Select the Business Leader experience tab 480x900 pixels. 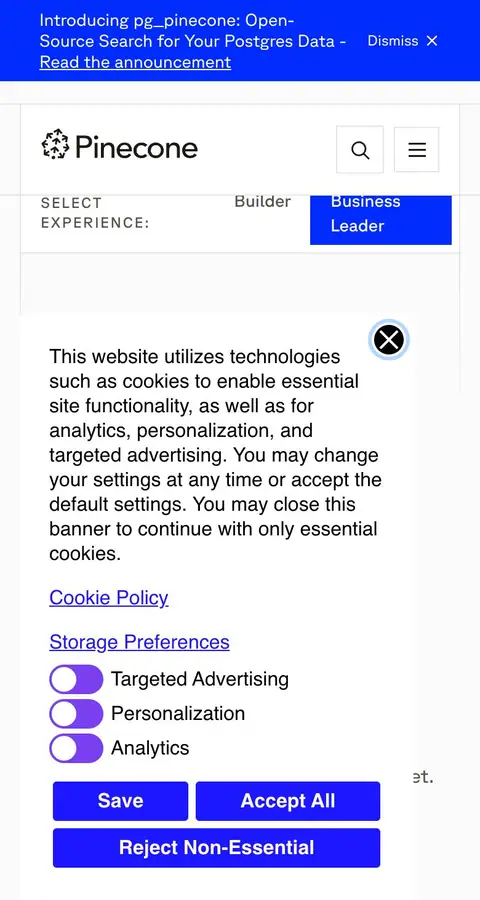coord(381,219)
